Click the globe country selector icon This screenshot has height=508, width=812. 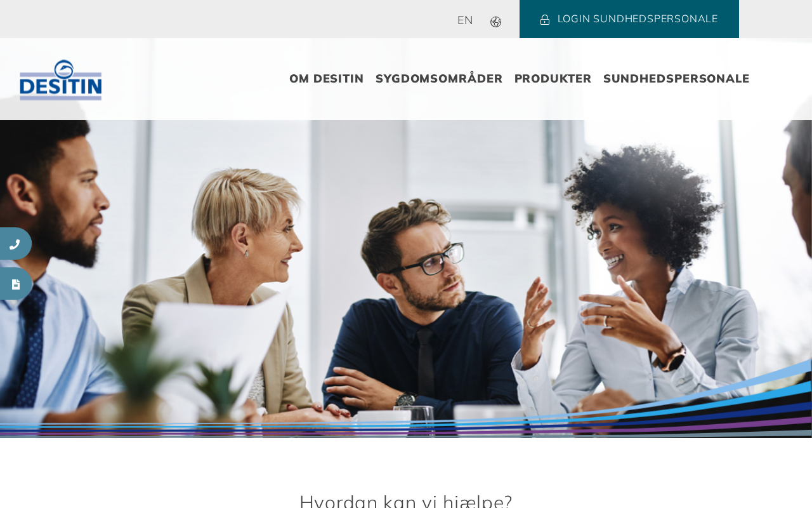(x=495, y=22)
